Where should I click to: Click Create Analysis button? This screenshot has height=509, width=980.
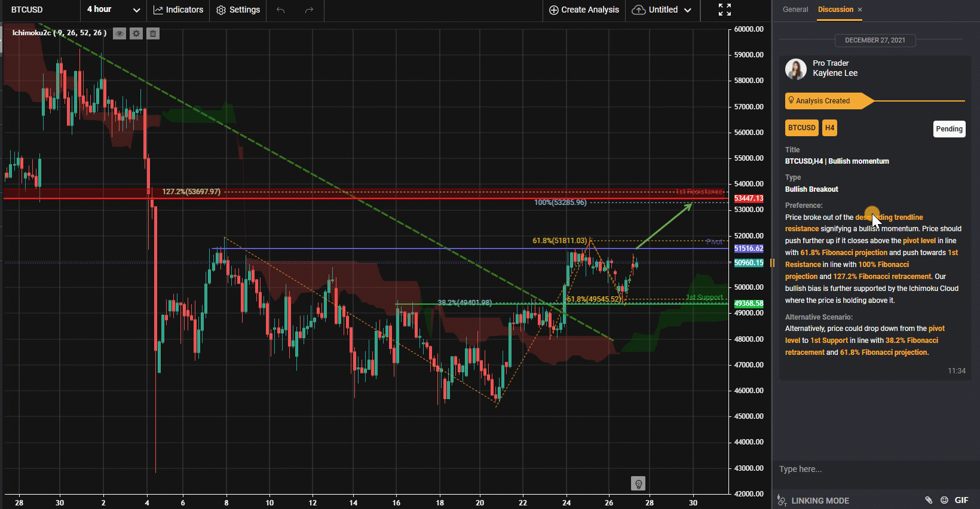pyautogui.click(x=584, y=10)
